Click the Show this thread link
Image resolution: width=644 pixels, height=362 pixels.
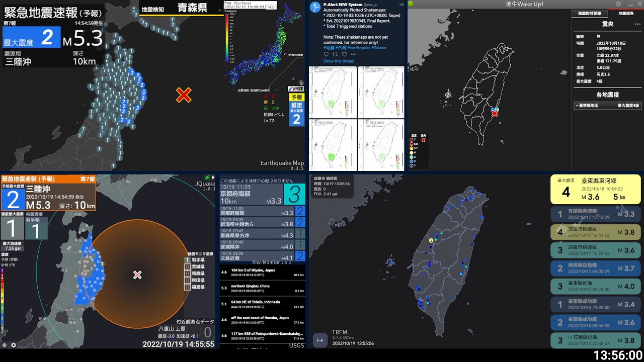coord(339,61)
